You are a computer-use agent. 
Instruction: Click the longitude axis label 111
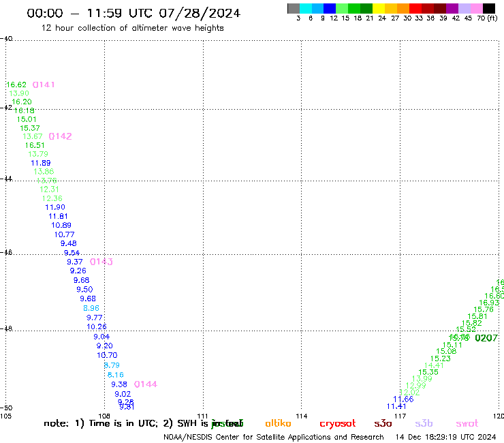(x=202, y=416)
